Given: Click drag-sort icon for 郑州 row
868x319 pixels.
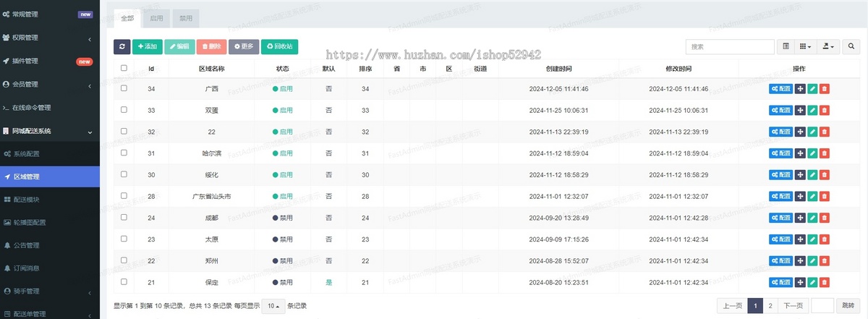Looking at the screenshot, I should pyautogui.click(x=800, y=260).
